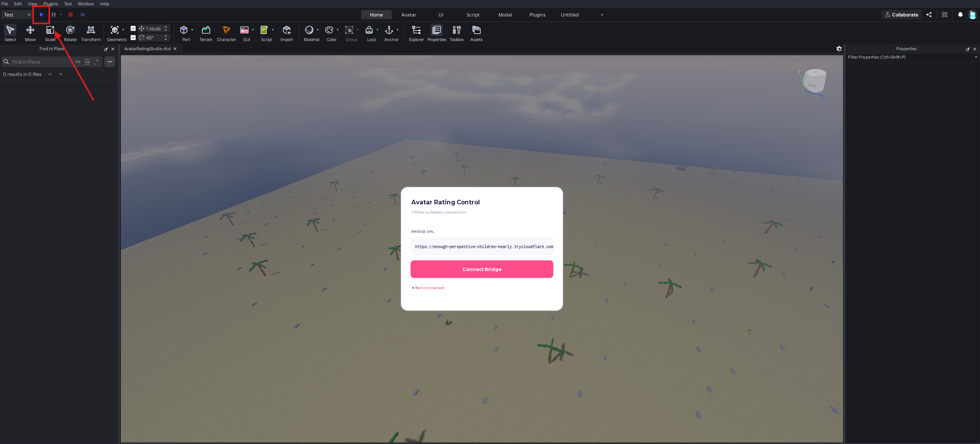This screenshot has height=444, width=980.
Task: Go to previous search result
Action: (50, 74)
